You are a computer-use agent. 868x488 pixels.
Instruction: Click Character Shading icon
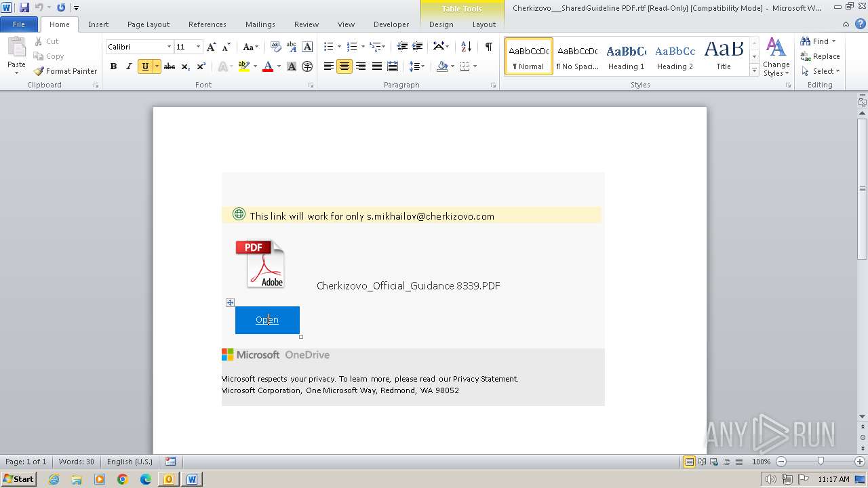(292, 66)
